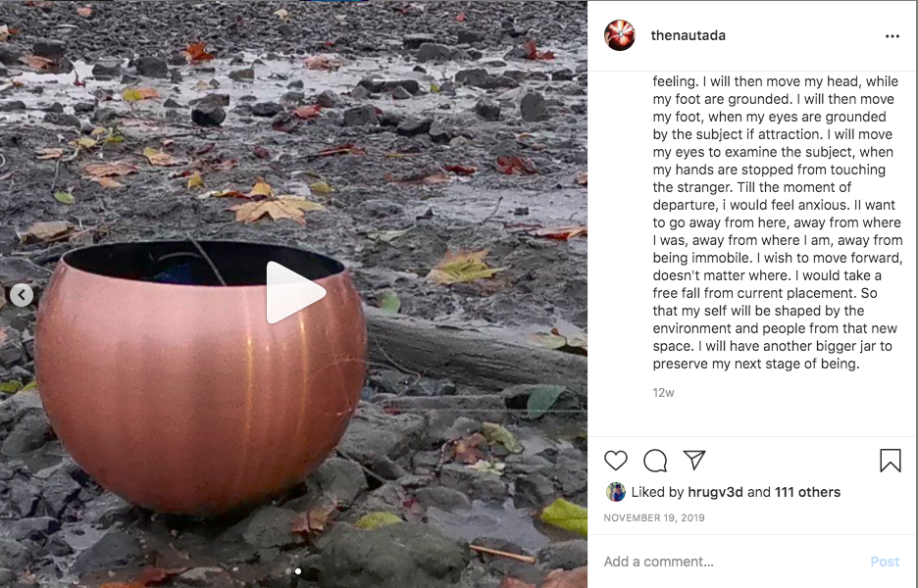This screenshot has height=588, width=918.
Task: Select the first carousel dot indicator
Action: [288, 571]
